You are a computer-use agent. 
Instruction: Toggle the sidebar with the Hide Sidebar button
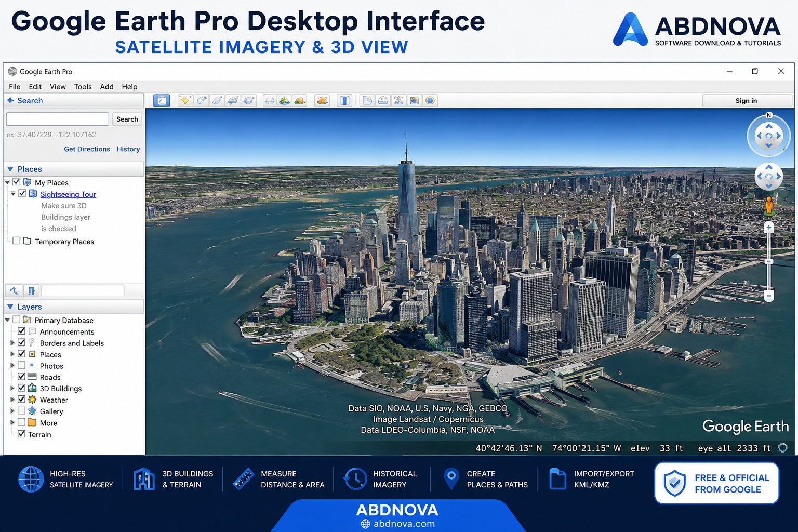point(162,100)
